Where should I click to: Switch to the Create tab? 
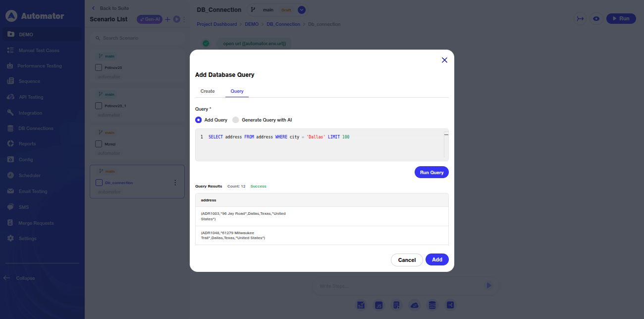point(208,91)
